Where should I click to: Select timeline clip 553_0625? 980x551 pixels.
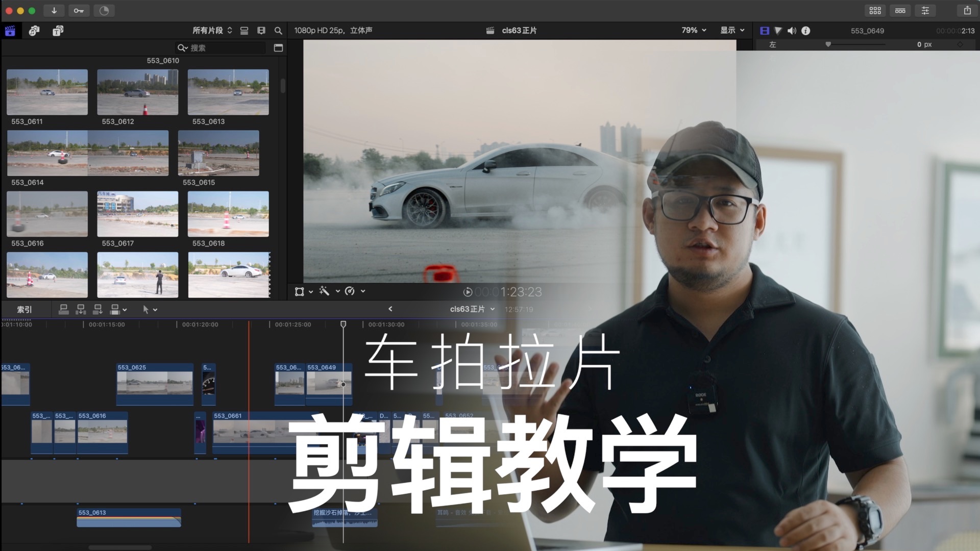click(155, 384)
